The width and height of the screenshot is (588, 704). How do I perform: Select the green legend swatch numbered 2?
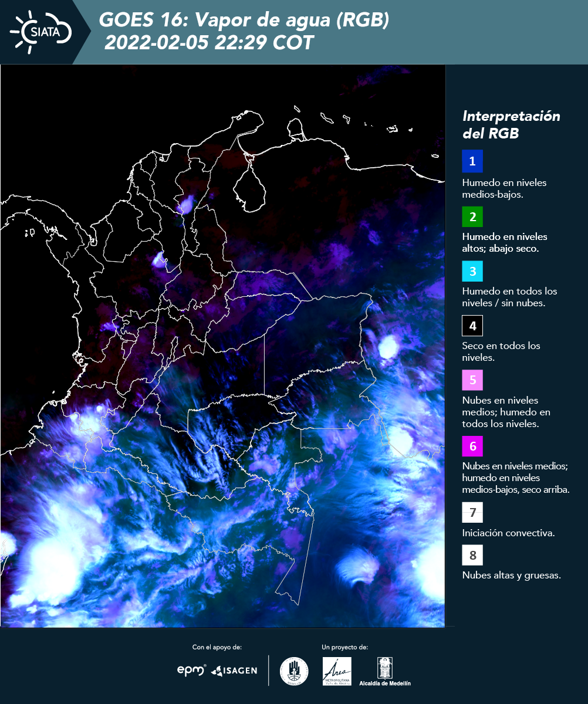point(472,216)
